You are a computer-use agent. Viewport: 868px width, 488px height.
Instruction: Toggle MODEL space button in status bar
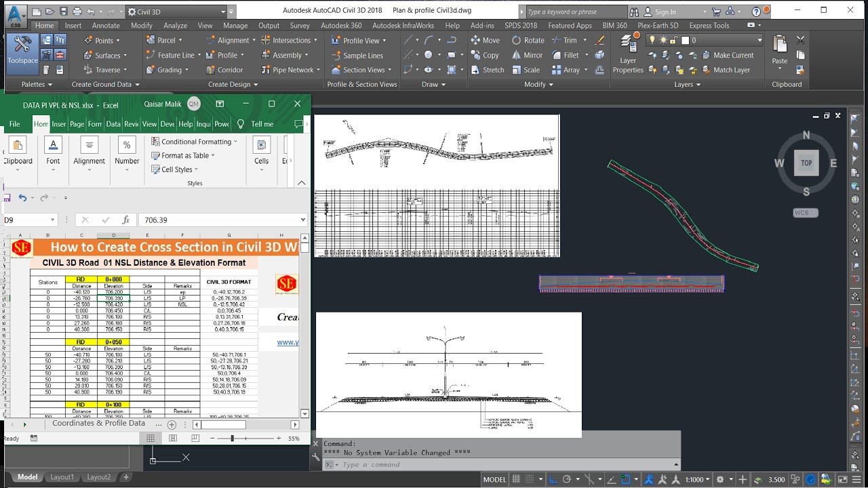pos(494,479)
